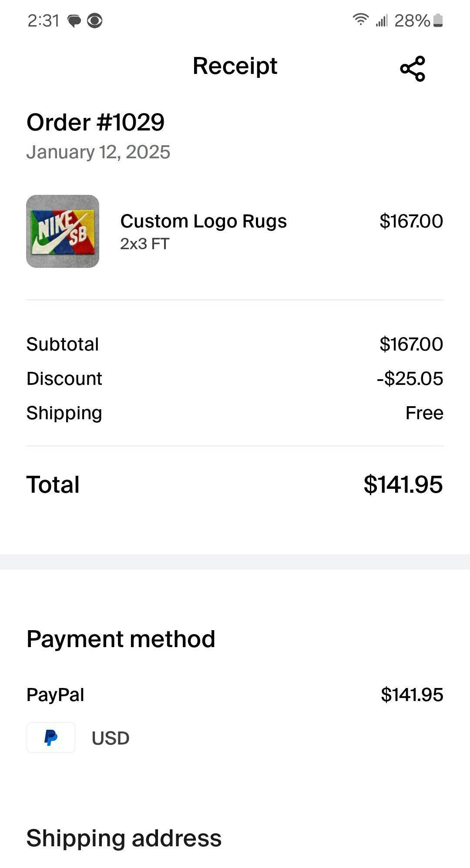Tap the Total amount $141.95
470x868 pixels.
point(403,484)
